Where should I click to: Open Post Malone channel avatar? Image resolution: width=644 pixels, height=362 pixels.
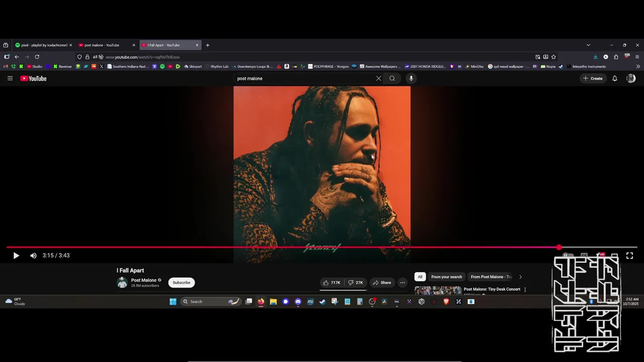pyautogui.click(x=122, y=283)
